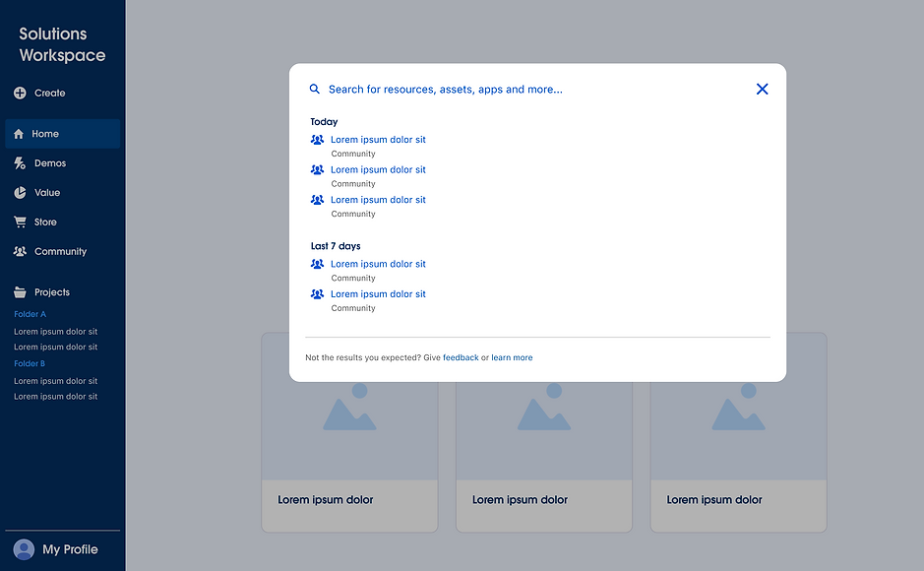
Task: Open the Demos section from the sidebar
Action: pos(49,163)
